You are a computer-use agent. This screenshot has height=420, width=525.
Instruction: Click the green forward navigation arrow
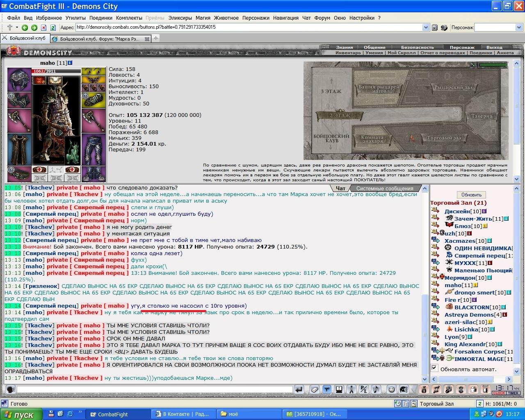pyautogui.click(x=34, y=27)
